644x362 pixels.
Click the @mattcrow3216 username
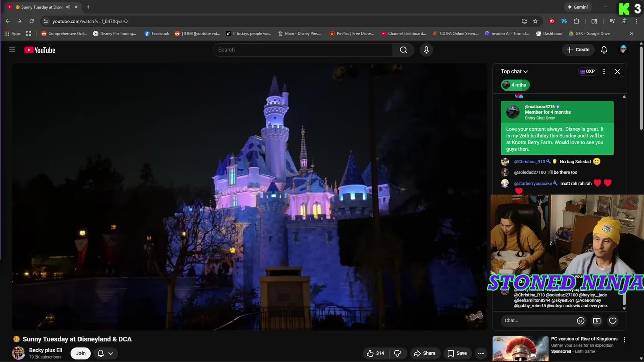(539, 107)
